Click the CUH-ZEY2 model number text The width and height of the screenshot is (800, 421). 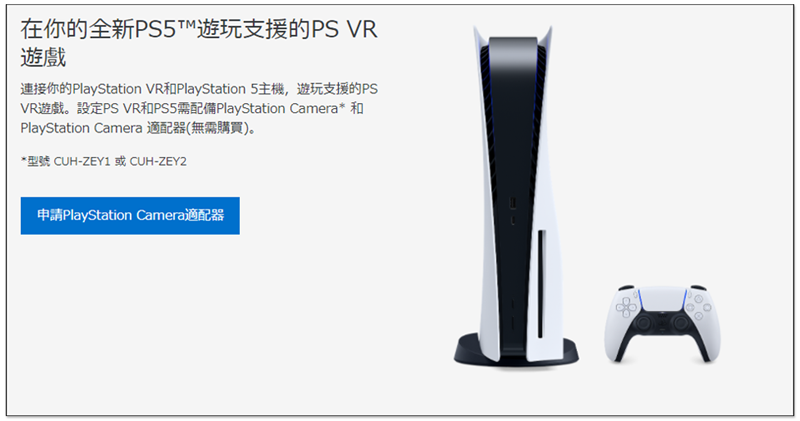pyautogui.click(x=158, y=162)
